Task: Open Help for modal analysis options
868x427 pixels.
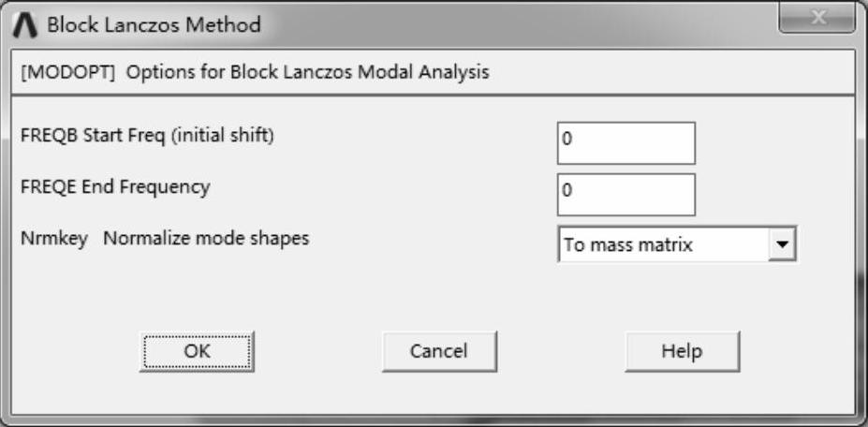Action: pos(682,352)
